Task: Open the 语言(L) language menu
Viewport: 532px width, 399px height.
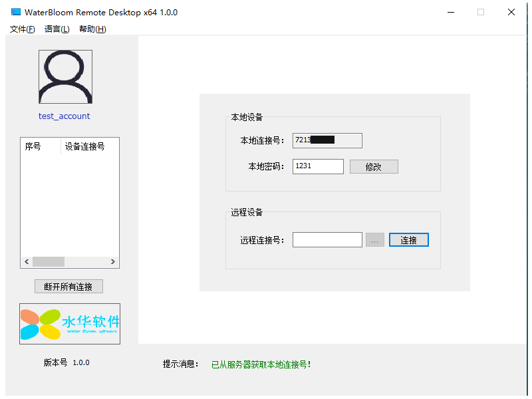Action: pos(57,29)
